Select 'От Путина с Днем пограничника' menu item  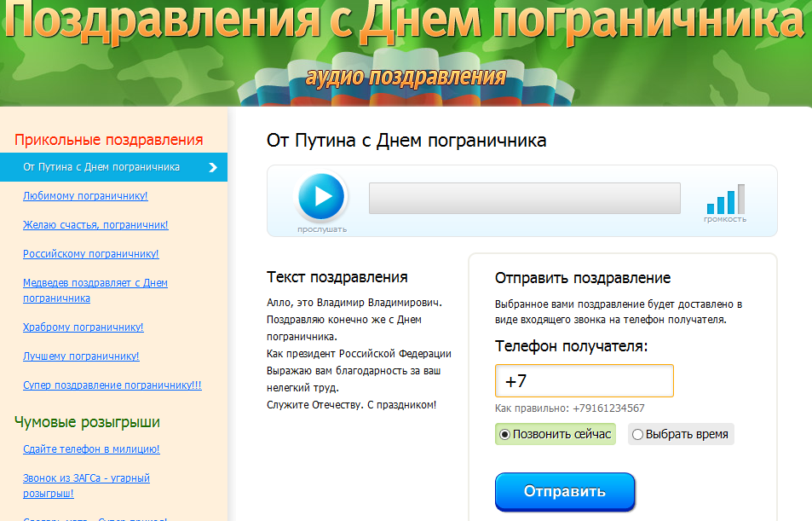coord(113,167)
